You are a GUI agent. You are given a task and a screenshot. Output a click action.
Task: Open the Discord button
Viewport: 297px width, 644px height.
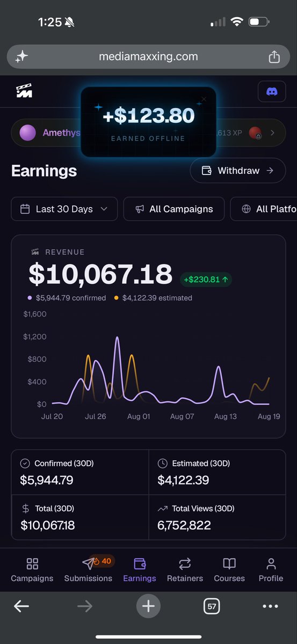pyautogui.click(x=272, y=92)
